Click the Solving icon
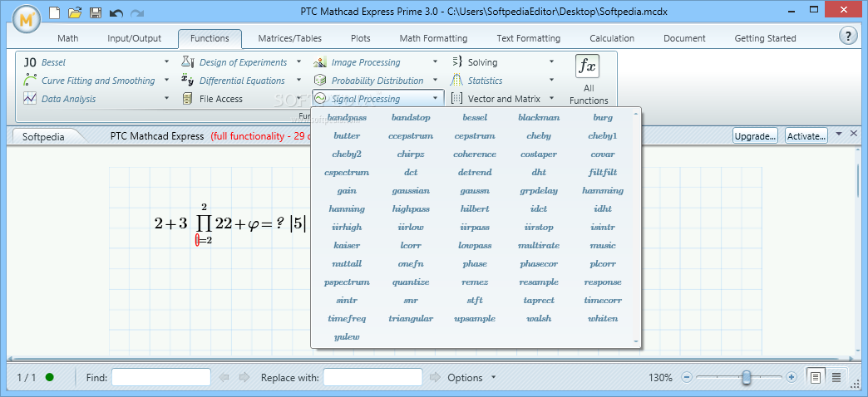The width and height of the screenshot is (868, 397). [456, 62]
